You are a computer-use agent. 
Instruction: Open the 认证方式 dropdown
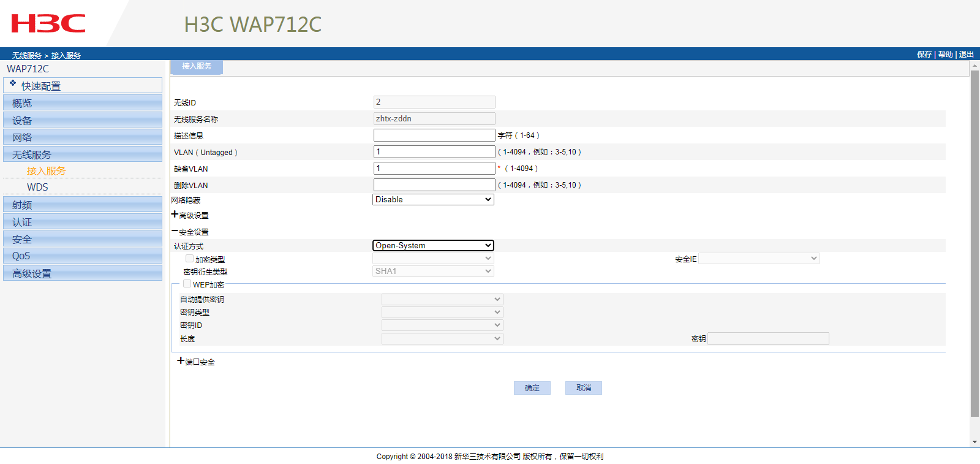click(x=434, y=246)
